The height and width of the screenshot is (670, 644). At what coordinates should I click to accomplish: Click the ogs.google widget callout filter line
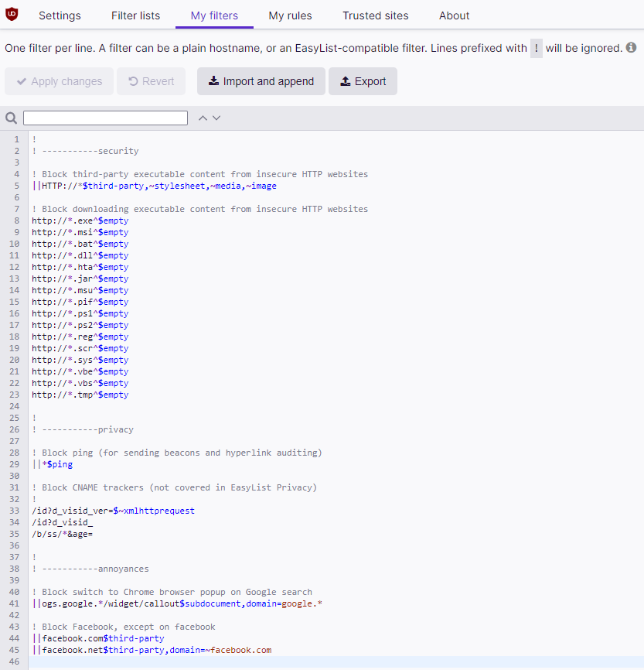point(177,603)
